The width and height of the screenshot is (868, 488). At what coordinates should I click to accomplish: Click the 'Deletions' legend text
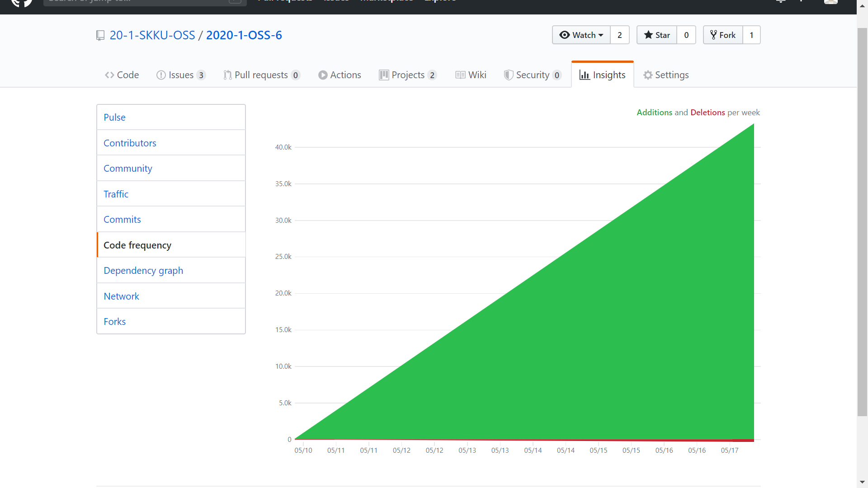708,113
